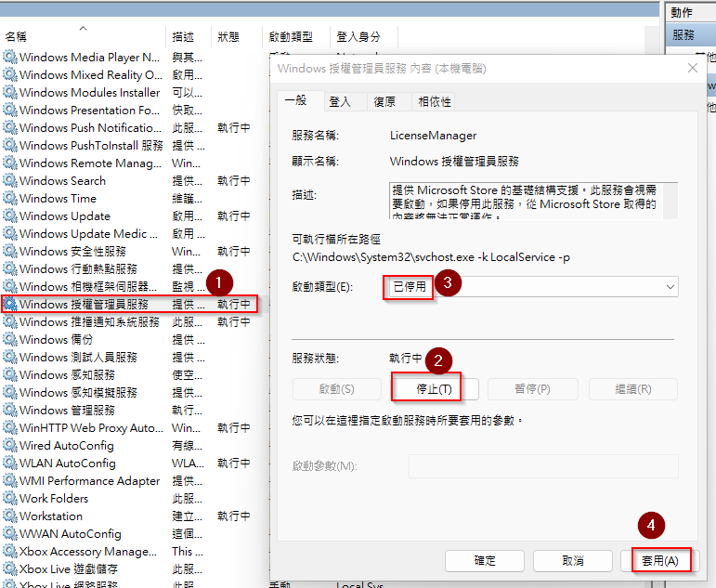716x588 pixels.
Task: Click gear icon beside WinHTTP Web Proxy Auto
Action: 9,427
